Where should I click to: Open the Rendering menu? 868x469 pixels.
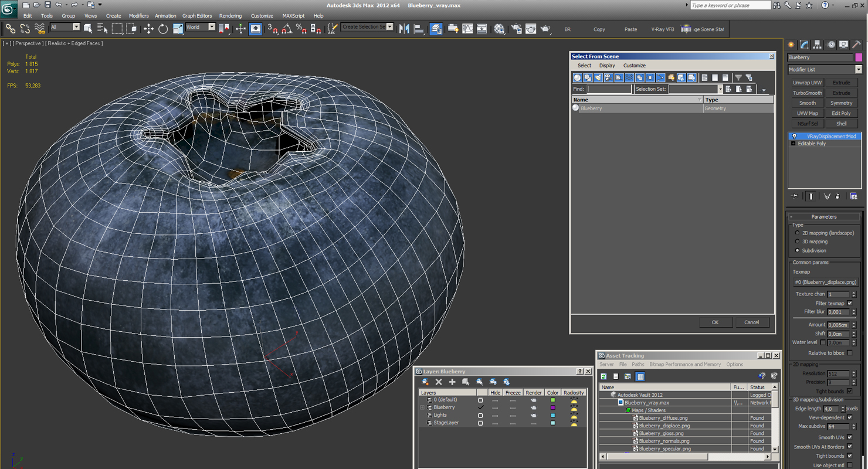tap(230, 16)
